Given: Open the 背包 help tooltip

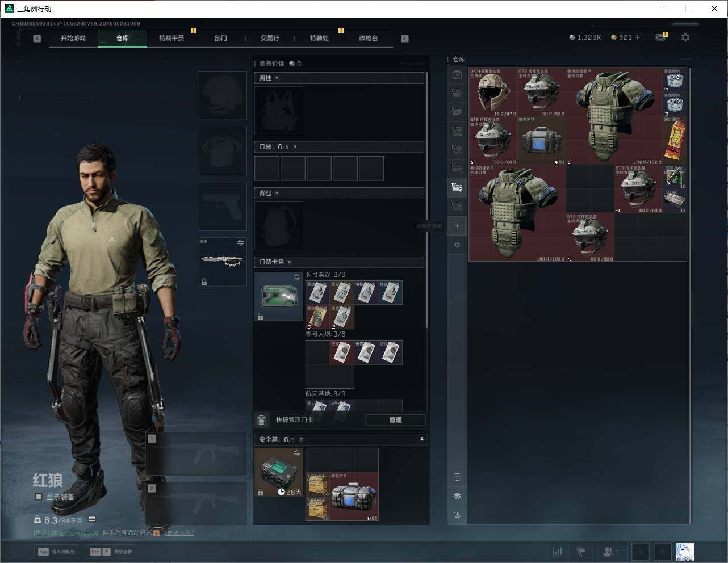Looking at the screenshot, I should [x=277, y=194].
